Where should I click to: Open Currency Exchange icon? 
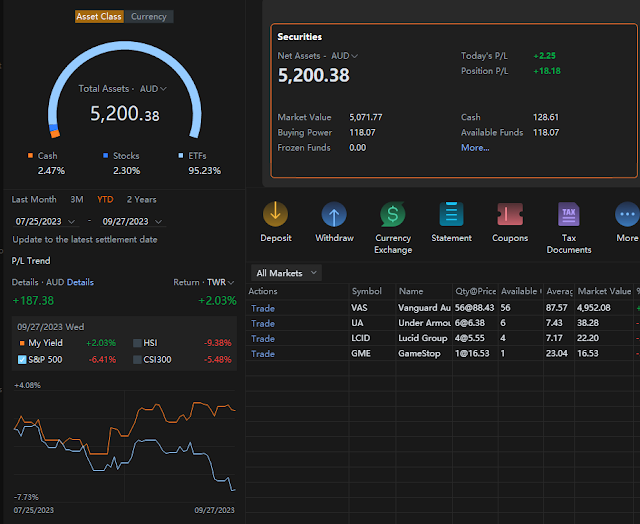(393, 214)
